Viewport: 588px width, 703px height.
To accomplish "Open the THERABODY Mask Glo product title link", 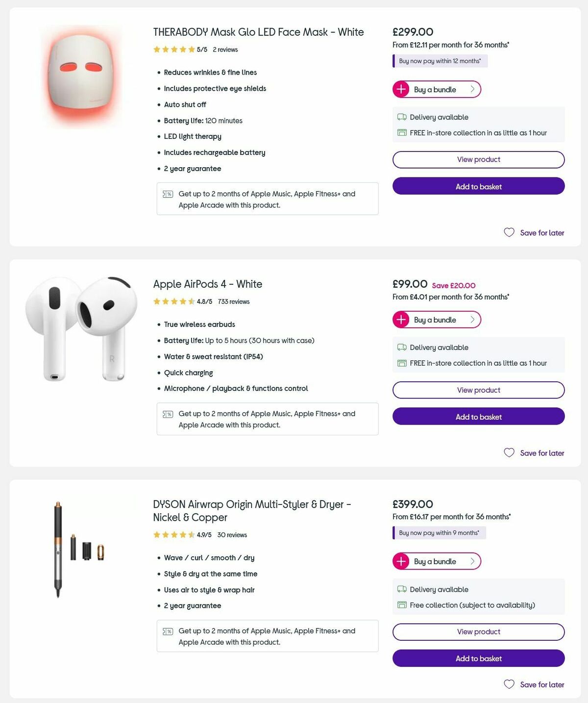I will 258,32.
